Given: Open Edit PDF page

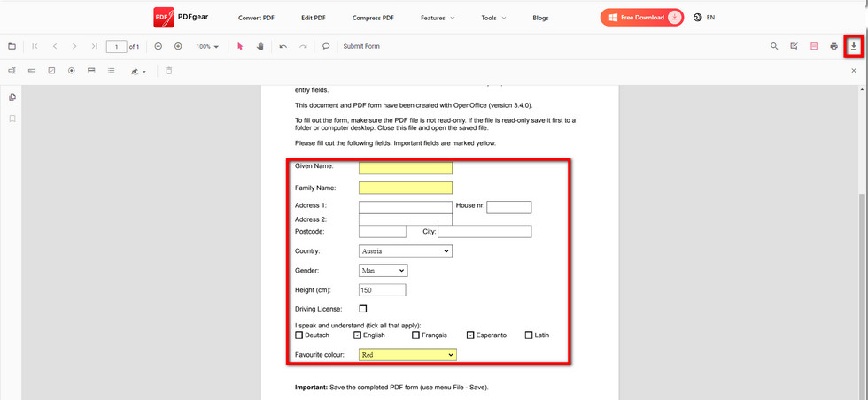Looking at the screenshot, I should click(x=314, y=18).
